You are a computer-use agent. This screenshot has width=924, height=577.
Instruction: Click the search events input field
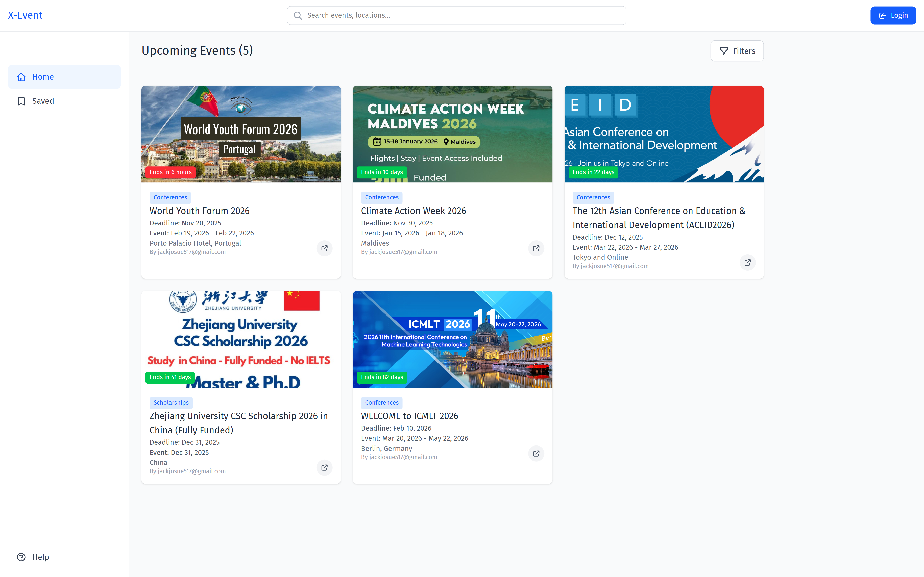pyautogui.click(x=456, y=15)
